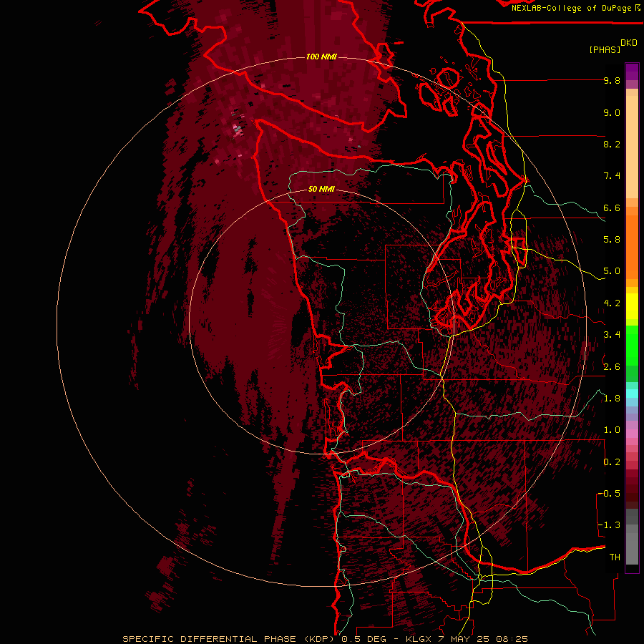Image resolution: width=644 pixels, height=644 pixels.
Task: Click the 7.4 legend value
Action: (612, 176)
